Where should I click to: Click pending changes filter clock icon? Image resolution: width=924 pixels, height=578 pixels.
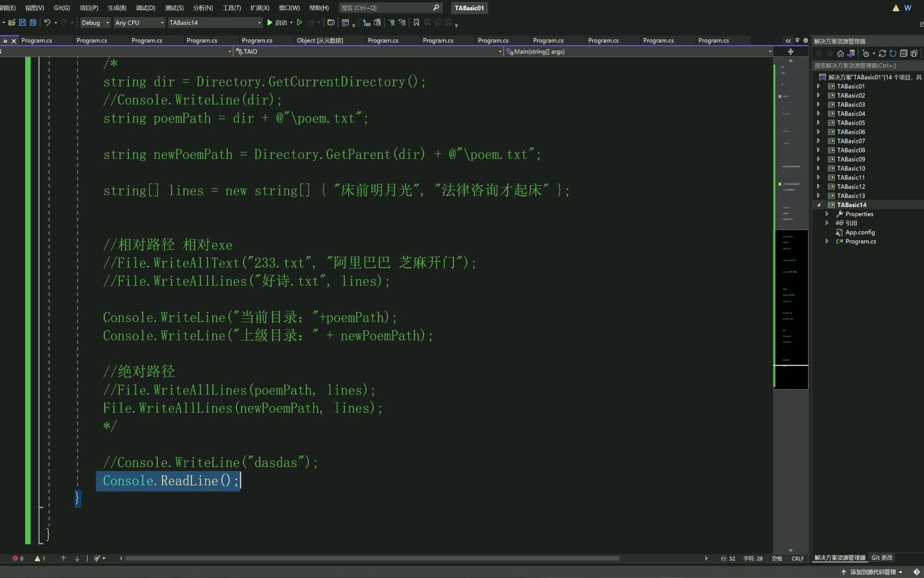point(866,54)
